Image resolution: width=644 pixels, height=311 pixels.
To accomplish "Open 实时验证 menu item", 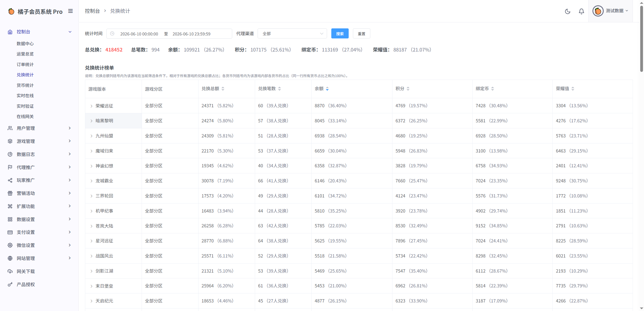I will pos(25,106).
